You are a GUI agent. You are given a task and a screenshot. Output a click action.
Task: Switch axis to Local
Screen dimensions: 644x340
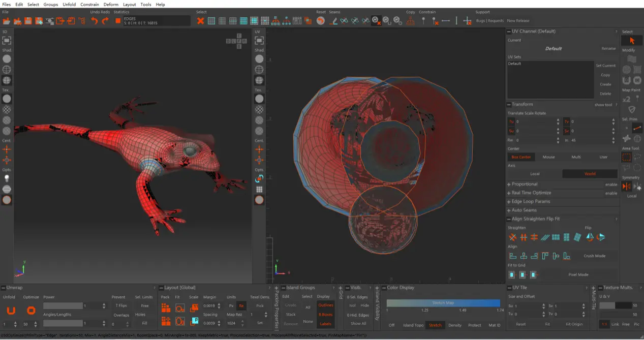(535, 174)
